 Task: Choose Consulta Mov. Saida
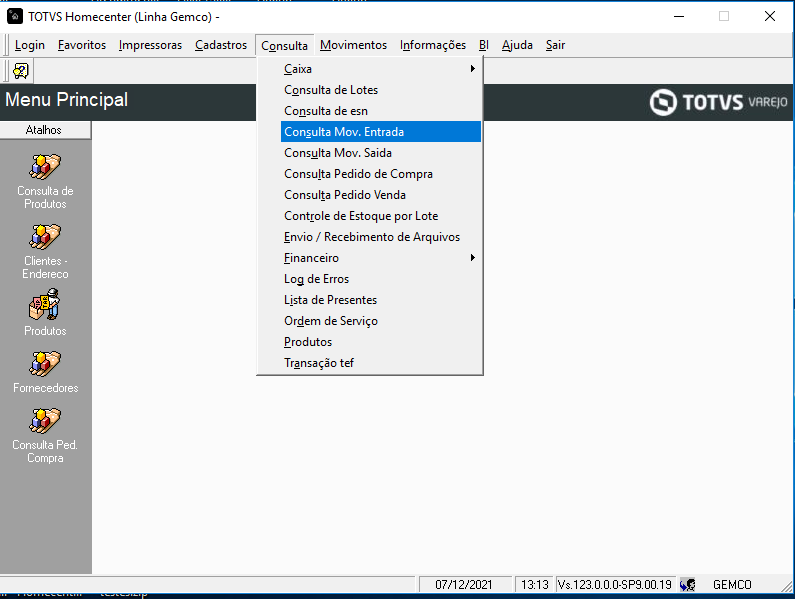pos(380,153)
